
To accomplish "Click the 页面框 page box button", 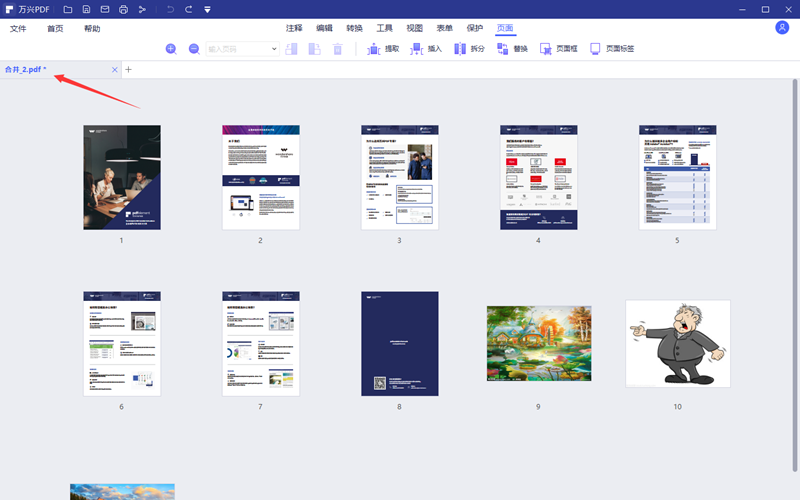I will pyautogui.click(x=558, y=48).
